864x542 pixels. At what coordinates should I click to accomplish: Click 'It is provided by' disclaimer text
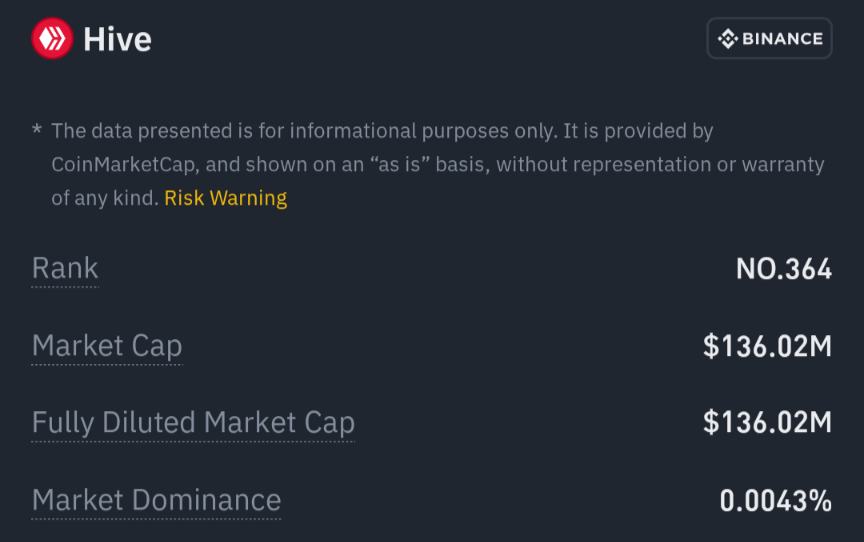tap(638, 131)
